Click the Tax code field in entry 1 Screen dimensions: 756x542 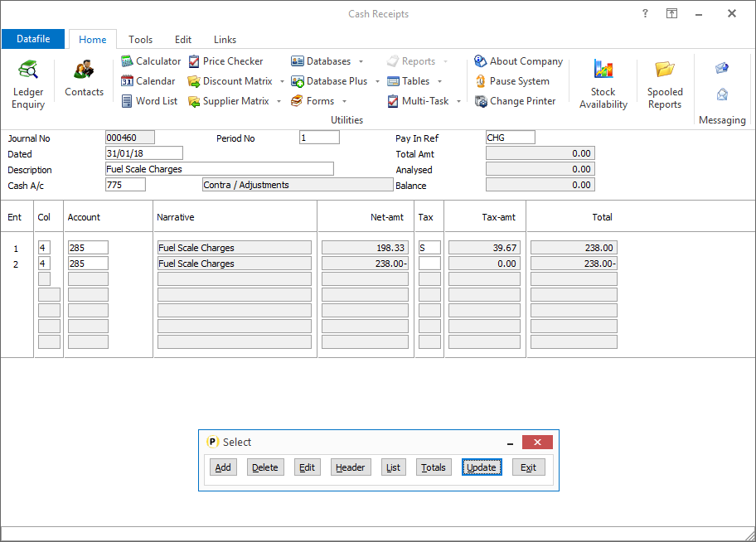click(x=429, y=248)
